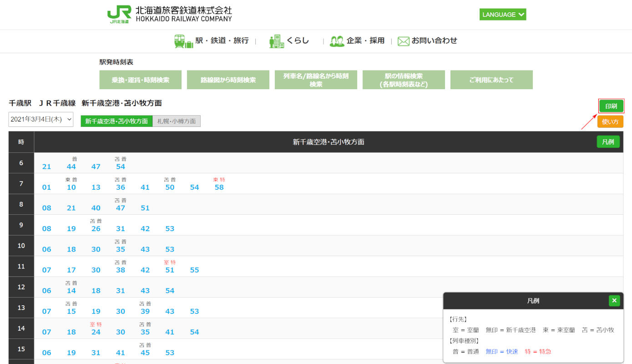Select the 新千歳空港・苫小牧方面 tab
Image resolution: width=632 pixels, height=364 pixels.
point(116,121)
